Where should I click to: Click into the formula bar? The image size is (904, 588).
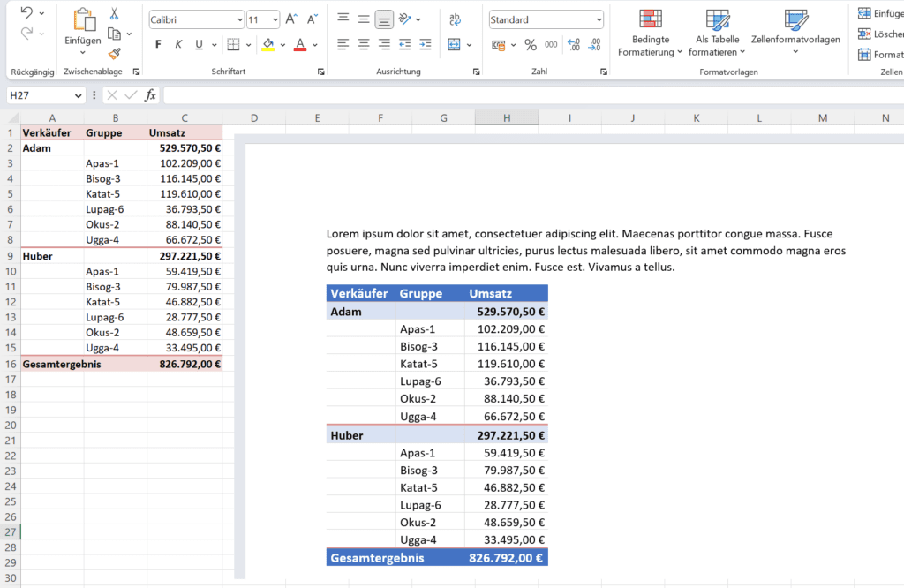[x=533, y=95]
